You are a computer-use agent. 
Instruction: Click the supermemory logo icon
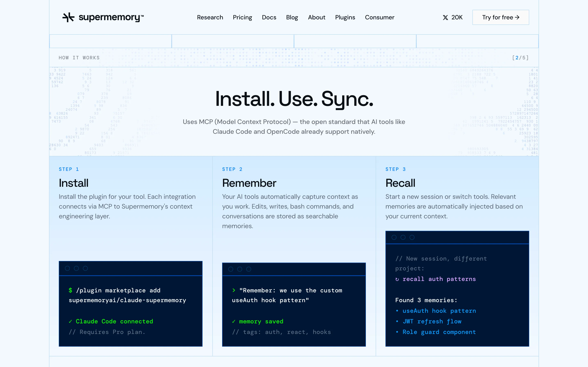coord(68,17)
